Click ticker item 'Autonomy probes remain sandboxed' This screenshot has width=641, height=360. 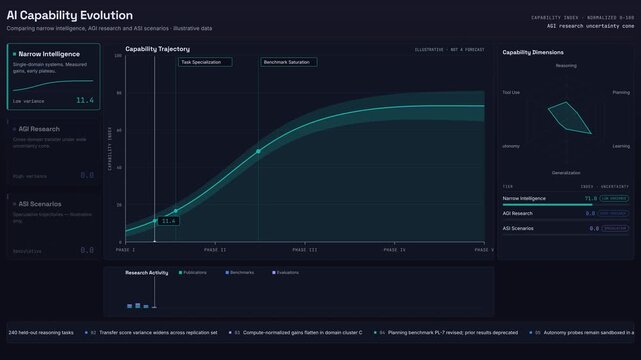[x=589, y=333]
